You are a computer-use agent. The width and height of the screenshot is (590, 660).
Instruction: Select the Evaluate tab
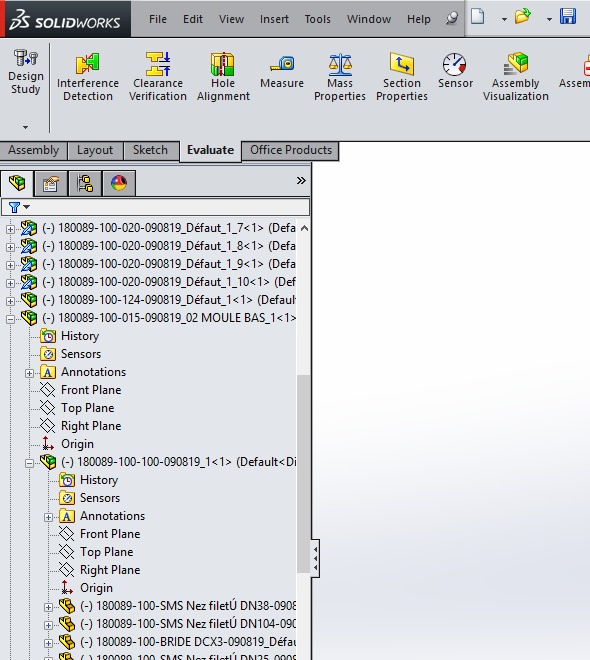(x=210, y=151)
